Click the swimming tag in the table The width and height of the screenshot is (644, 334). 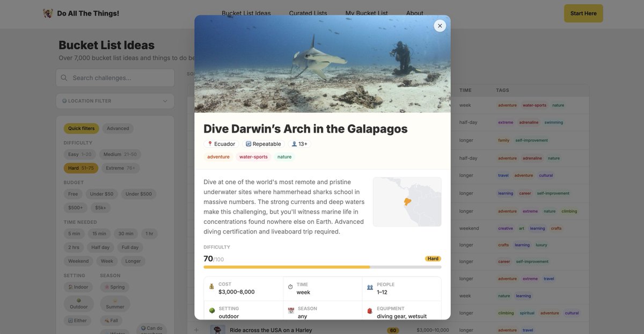pos(554,122)
